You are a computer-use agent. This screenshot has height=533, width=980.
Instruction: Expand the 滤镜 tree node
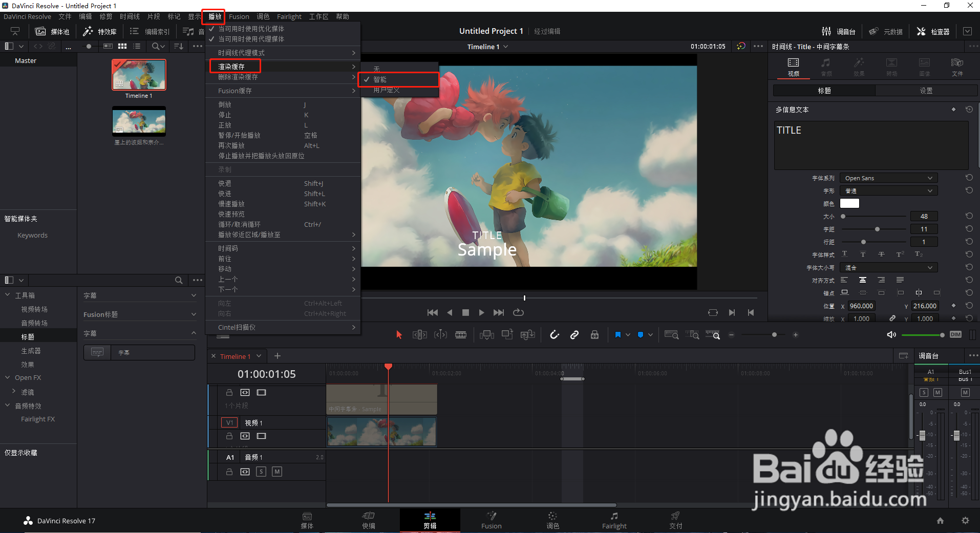[x=14, y=392]
